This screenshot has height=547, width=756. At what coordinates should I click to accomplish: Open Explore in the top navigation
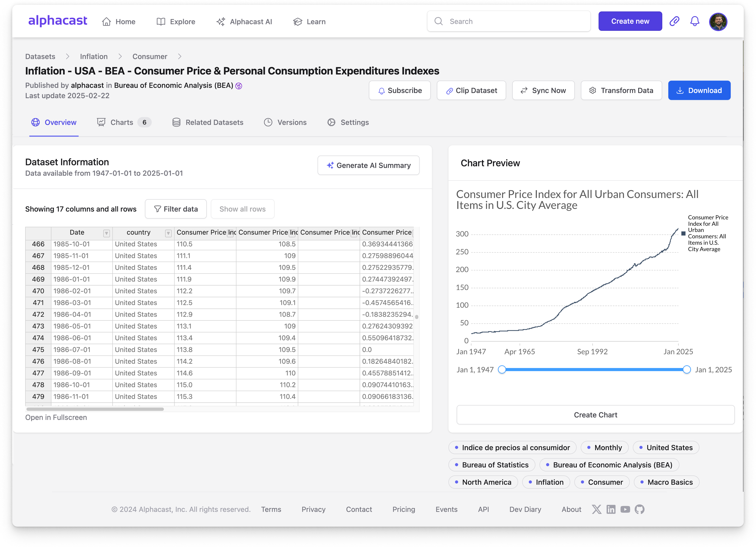click(176, 22)
